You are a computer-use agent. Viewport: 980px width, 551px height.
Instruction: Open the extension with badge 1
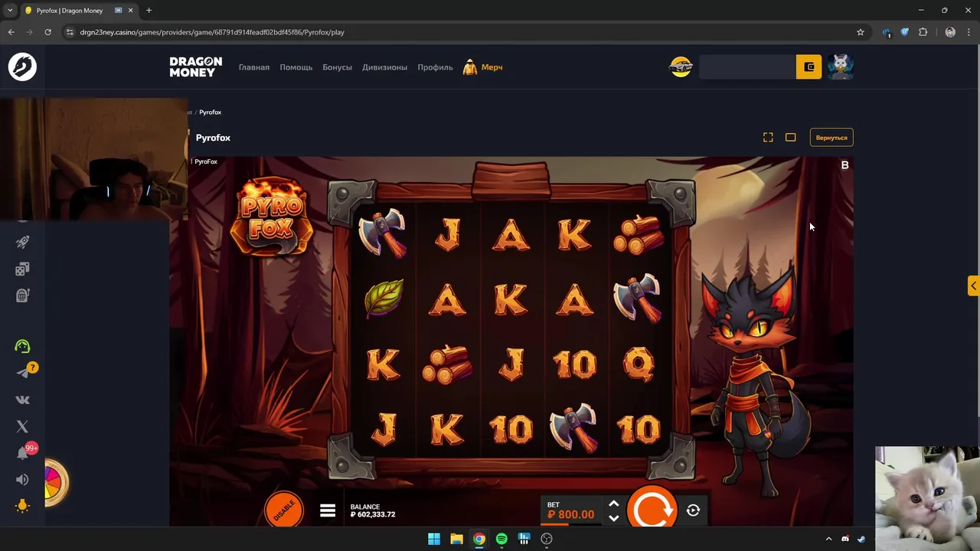point(887,32)
